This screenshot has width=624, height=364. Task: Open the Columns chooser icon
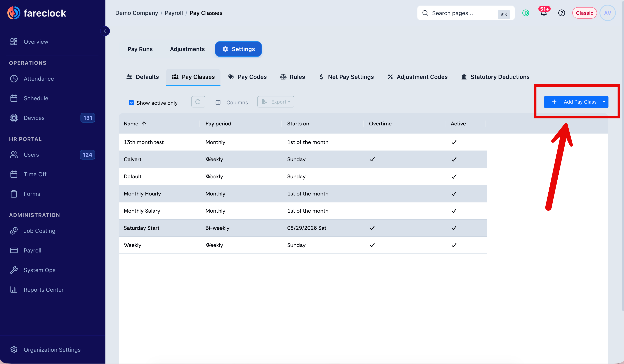pyautogui.click(x=218, y=102)
